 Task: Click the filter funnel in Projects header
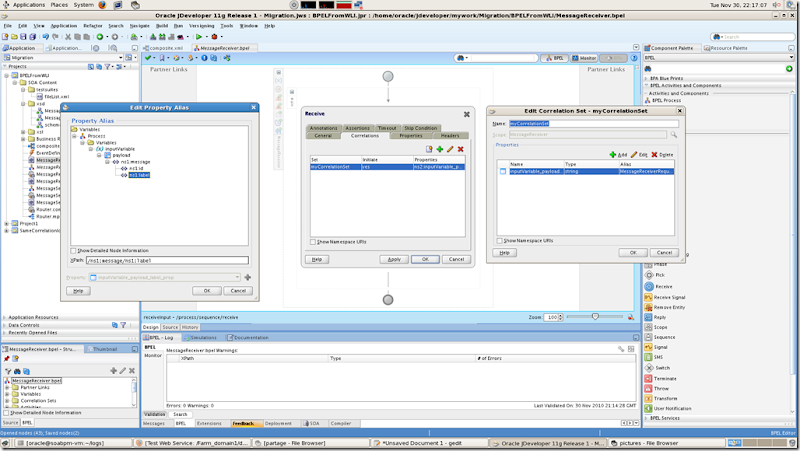[x=107, y=67]
